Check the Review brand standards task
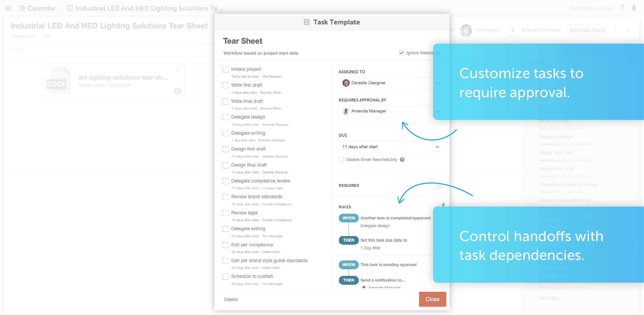 tap(225, 197)
